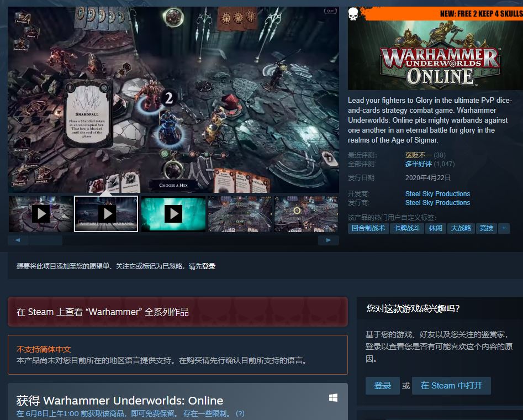
Task: Open the Steel Sky Productions developer link
Action: click(x=438, y=193)
